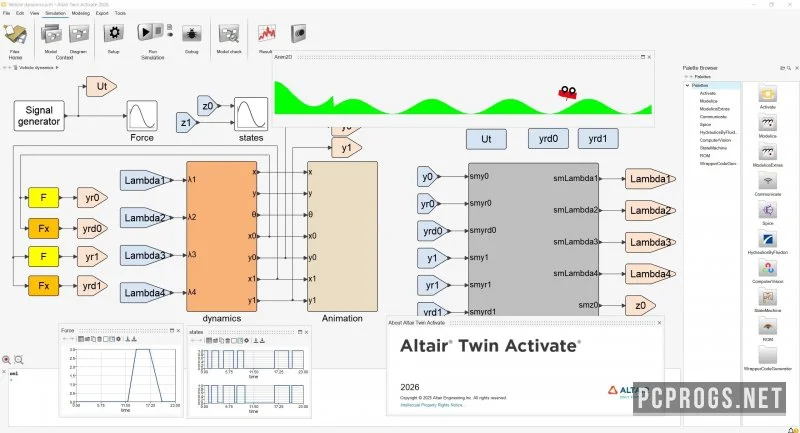Launch the Debug bug icon
This screenshot has height=433, width=800.
191,35
